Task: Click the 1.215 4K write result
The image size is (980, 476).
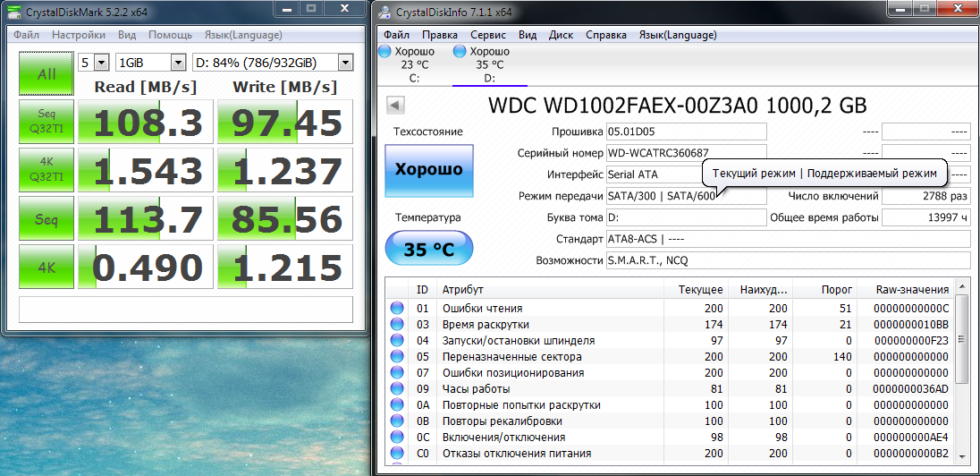Action: [x=285, y=268]
